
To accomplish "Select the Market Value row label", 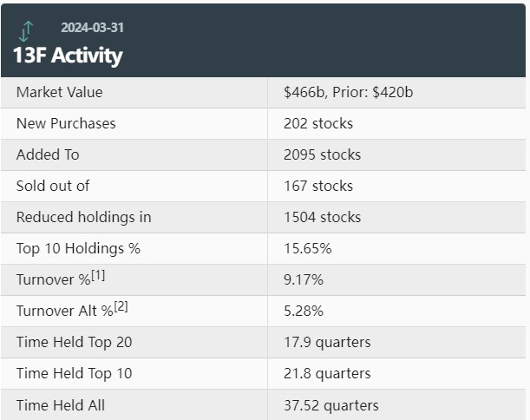I will [x=59, y=92].
